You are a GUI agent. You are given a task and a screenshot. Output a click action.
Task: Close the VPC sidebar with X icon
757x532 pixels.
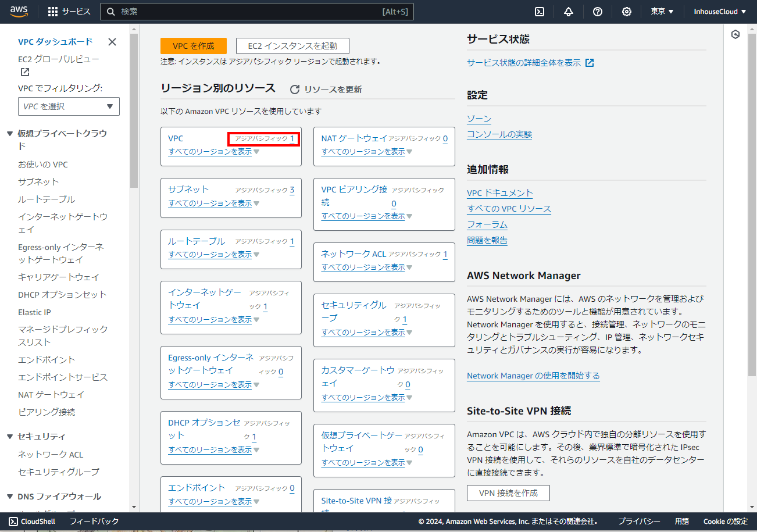[112, 42]
